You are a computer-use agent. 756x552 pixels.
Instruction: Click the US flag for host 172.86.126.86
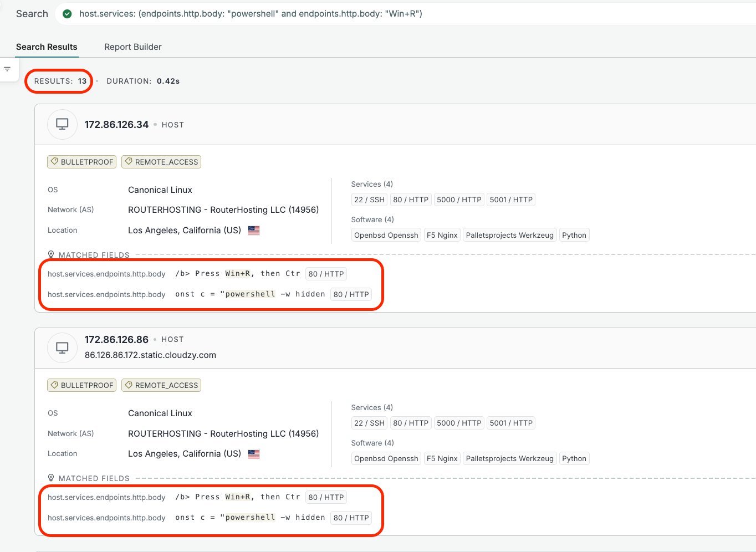point(254,453)
